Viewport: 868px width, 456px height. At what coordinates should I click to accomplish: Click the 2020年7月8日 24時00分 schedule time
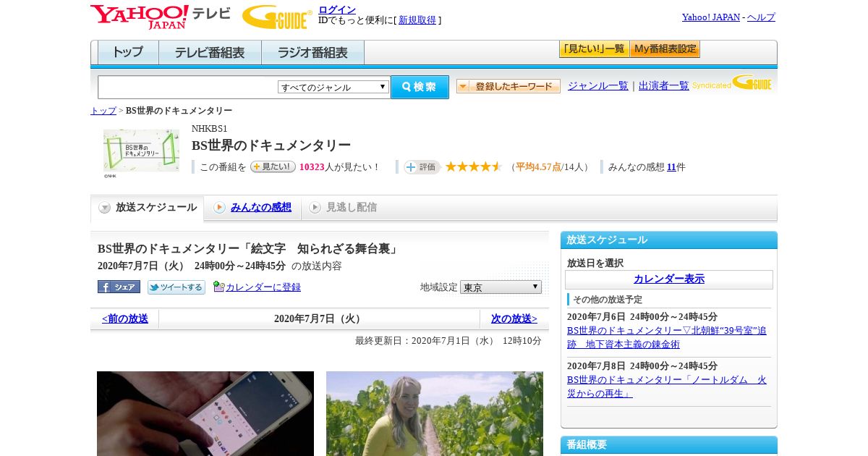pyautogui.click(x=642, y=366)
